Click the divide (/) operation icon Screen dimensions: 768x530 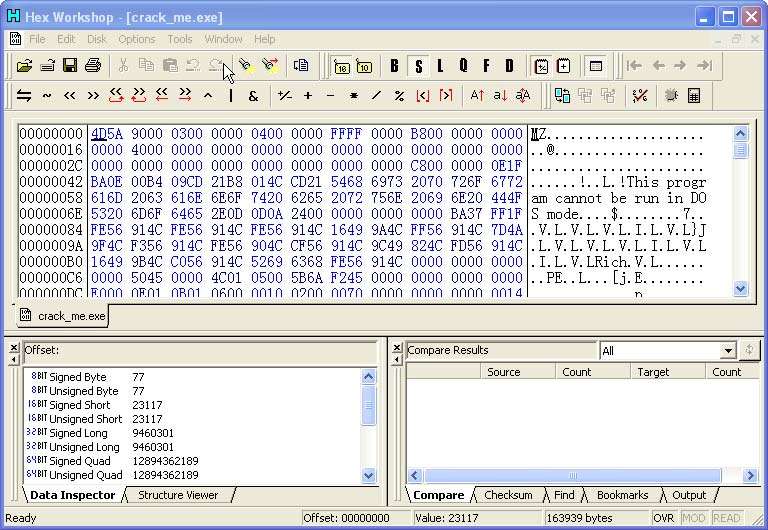tap(376, 96)
